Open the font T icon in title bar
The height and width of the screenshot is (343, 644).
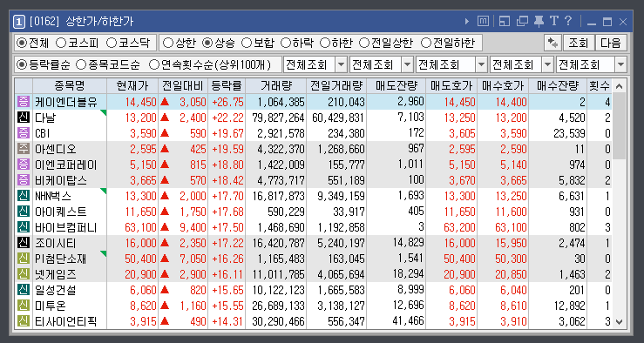554,21
